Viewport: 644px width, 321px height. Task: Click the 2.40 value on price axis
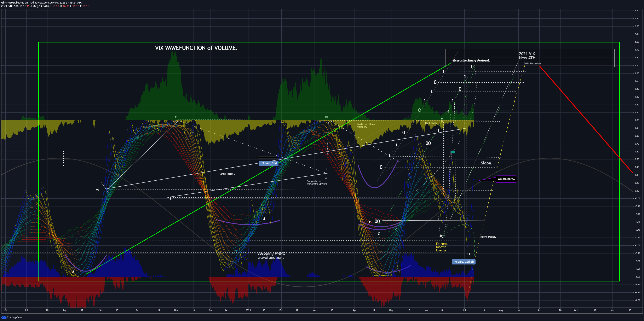point(637,11)
